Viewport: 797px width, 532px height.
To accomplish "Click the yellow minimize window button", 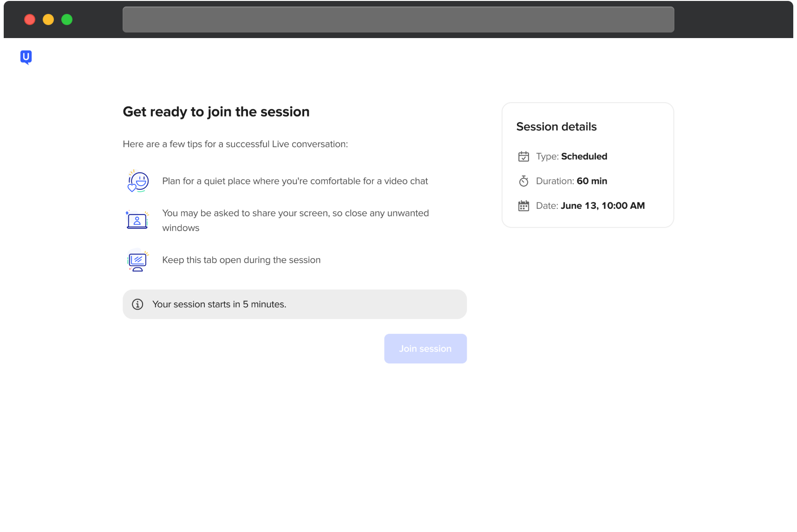I will [48, 19].
